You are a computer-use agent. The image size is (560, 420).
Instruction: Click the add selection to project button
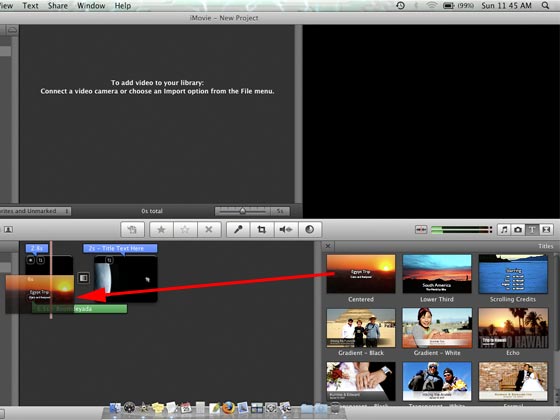pyautogui.click(x=132, y=230)
